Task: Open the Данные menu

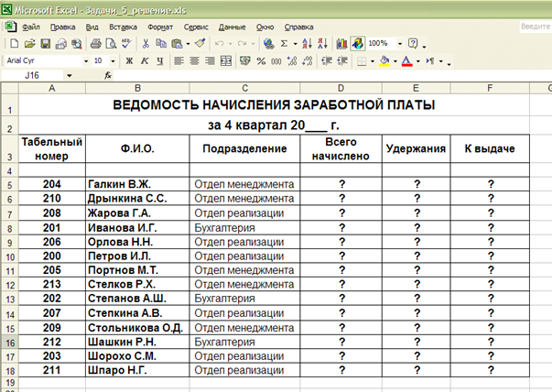Action: [232, 27]
